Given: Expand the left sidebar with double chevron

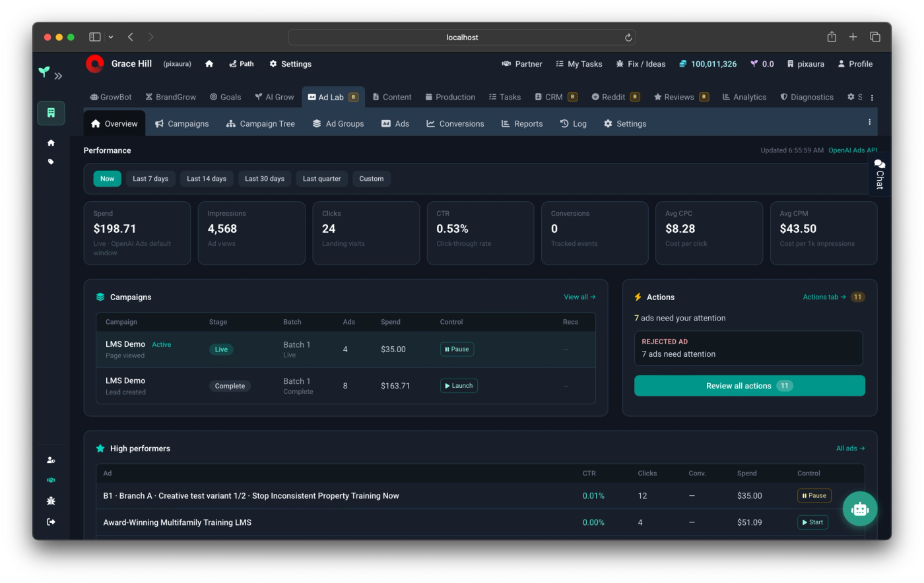Looking at the screenshot, I should 58,76.
